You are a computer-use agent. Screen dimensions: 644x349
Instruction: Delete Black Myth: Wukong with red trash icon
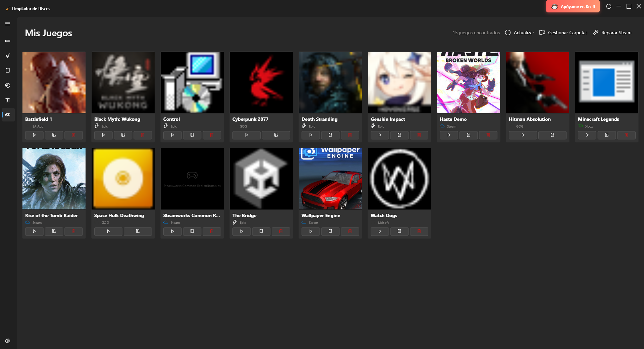click(x=143, y=135)
